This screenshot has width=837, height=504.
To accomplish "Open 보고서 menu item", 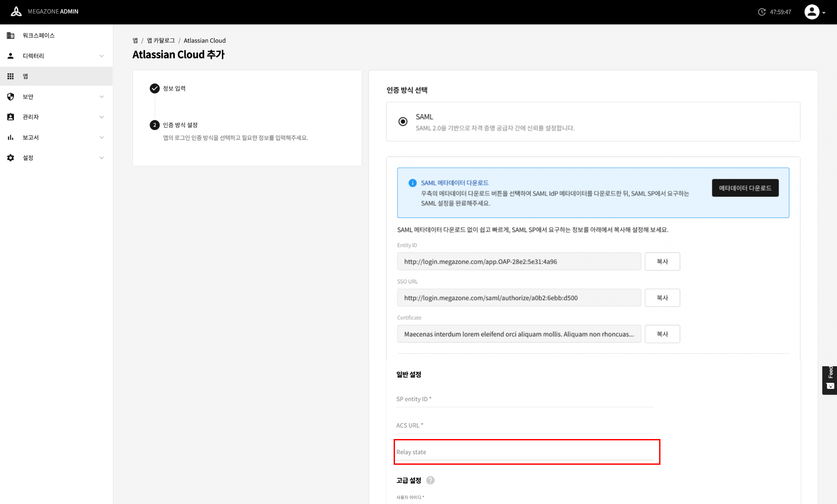I will click(x=56, y=137).
